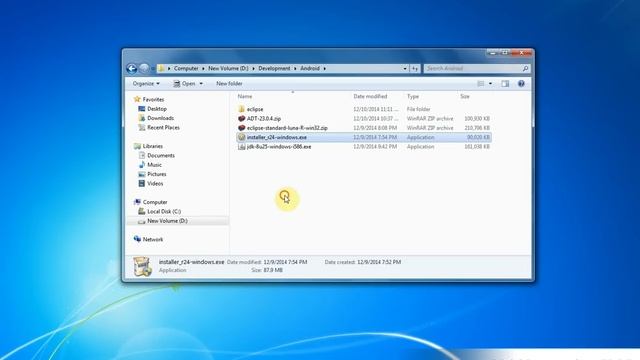Screen dimensions: 640x360
Task: Select Libraries in the navigation pane
Action: point(153,146)
